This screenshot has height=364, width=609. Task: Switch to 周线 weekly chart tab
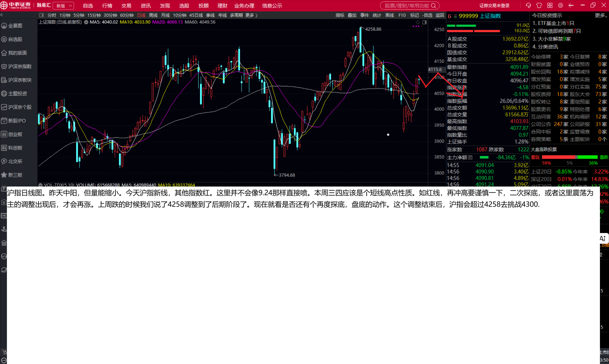point(153,15)
